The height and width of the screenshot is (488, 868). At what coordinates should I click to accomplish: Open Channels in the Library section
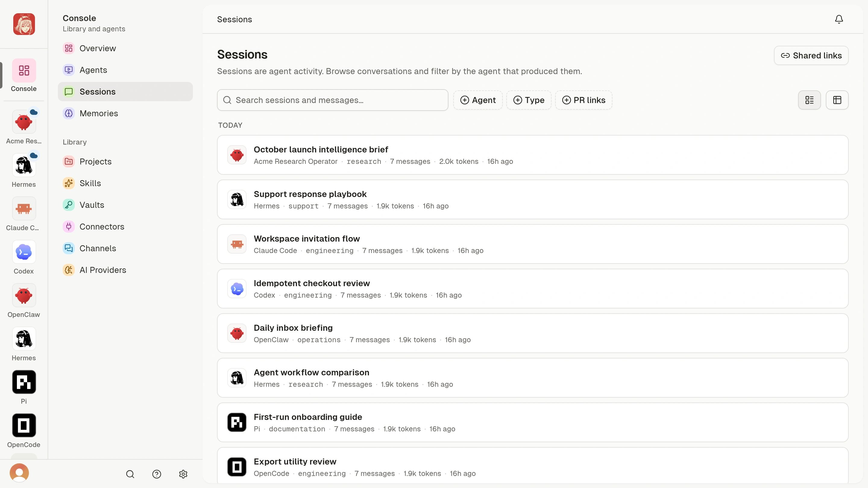click(125, 249)
